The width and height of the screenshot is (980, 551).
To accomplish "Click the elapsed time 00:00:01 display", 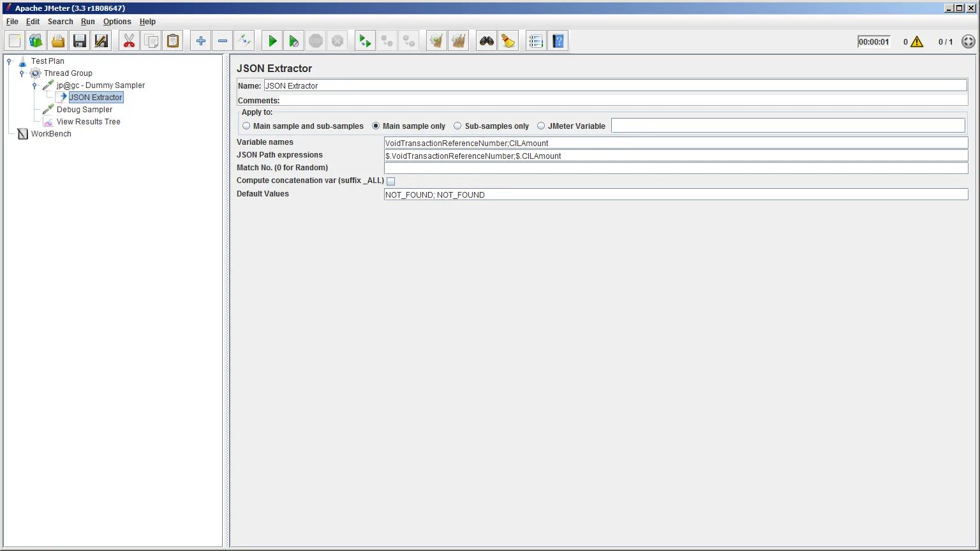I will 873,42.
